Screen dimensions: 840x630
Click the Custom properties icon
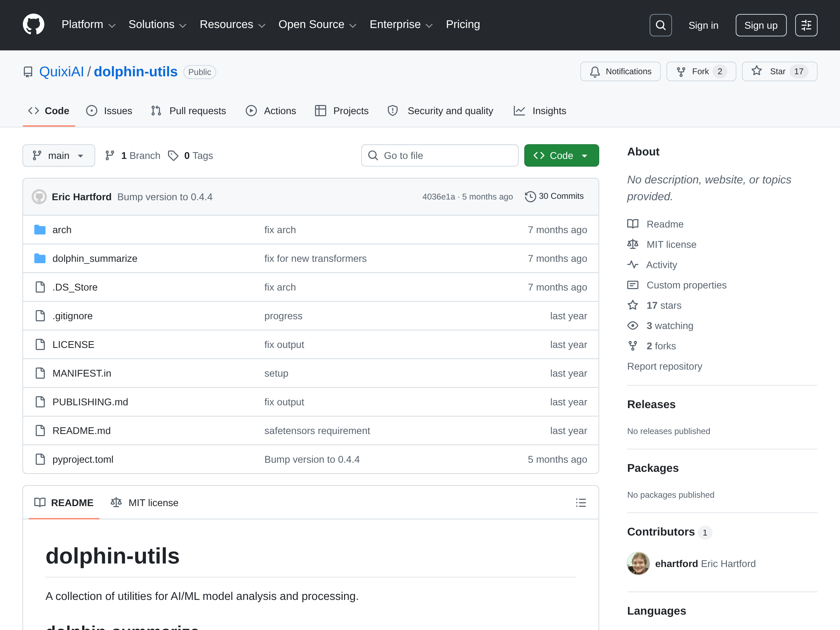click(x=633, y=285)
